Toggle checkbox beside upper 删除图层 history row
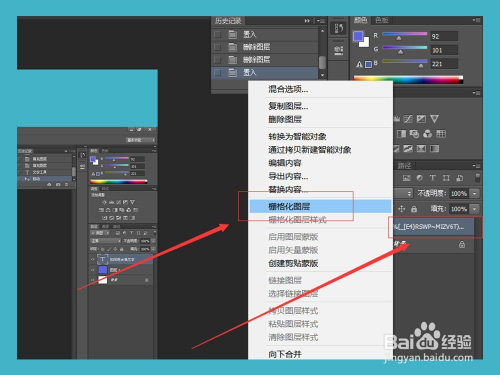 [x=217, y=47]
